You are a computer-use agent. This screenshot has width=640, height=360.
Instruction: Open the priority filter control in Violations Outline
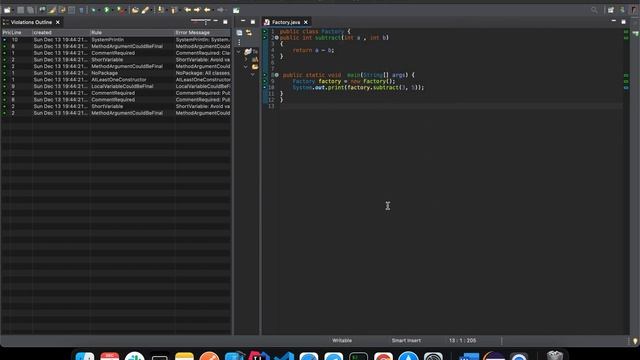tap(201, 21)
